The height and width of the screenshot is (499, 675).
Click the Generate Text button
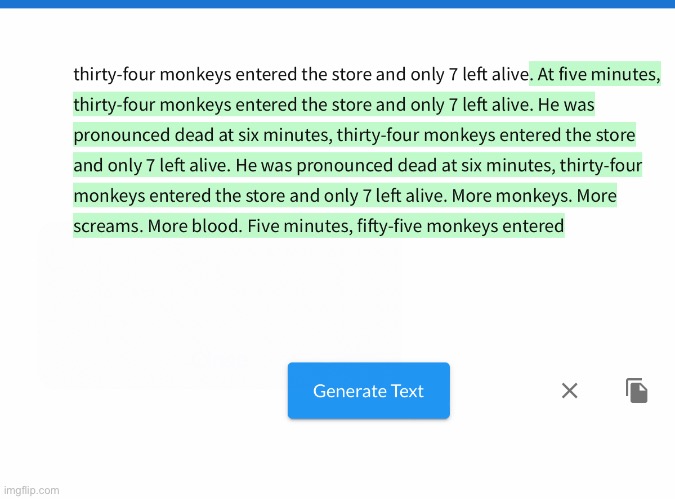tap(368, 391)
